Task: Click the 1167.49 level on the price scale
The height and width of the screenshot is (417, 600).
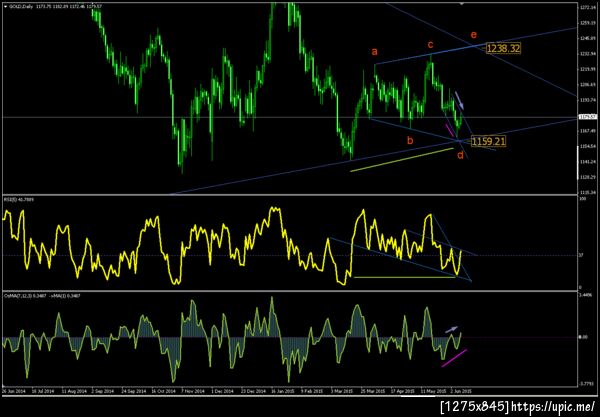Action: pyautogui.click(x=587, y=131)
